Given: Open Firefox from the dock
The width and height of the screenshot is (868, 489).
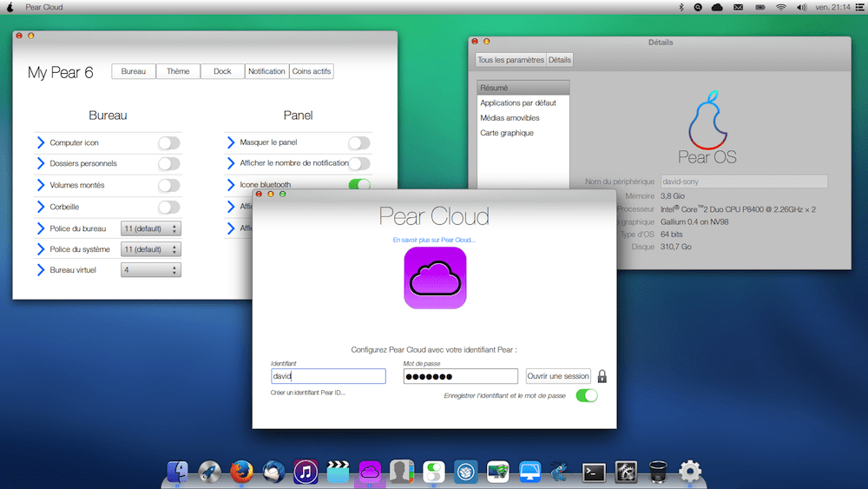Looking at the screenshot, I should coord(240,471).
